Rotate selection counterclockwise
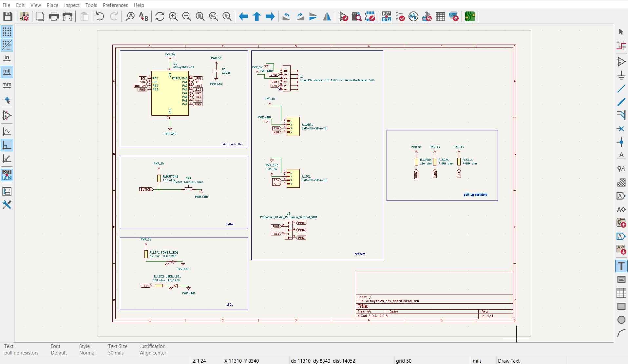 (286, 16)
